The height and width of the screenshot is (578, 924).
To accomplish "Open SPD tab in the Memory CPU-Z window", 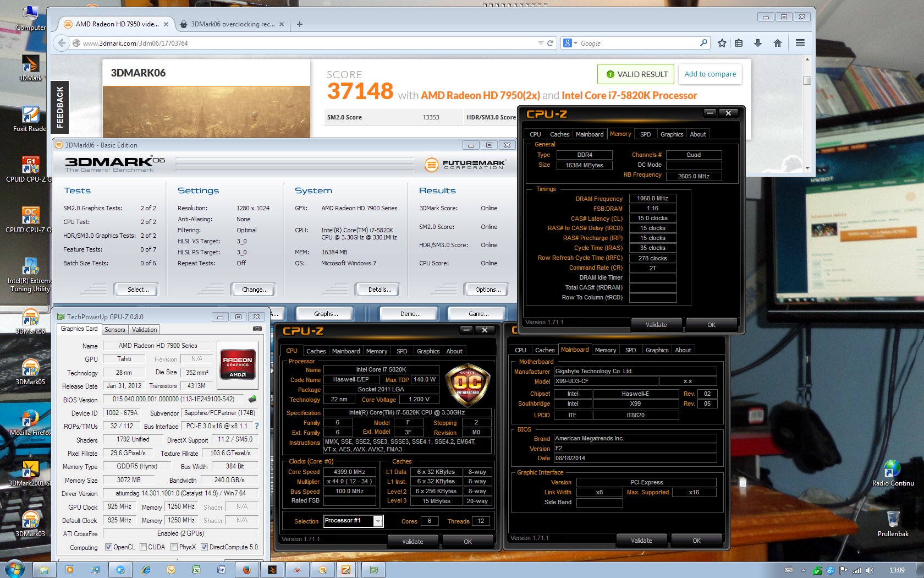I will coord(646,134).
